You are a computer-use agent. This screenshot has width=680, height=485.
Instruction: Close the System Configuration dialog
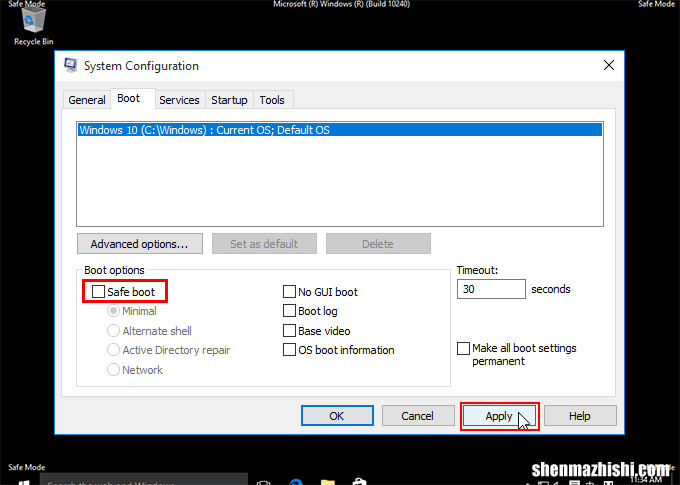point(609,65)
